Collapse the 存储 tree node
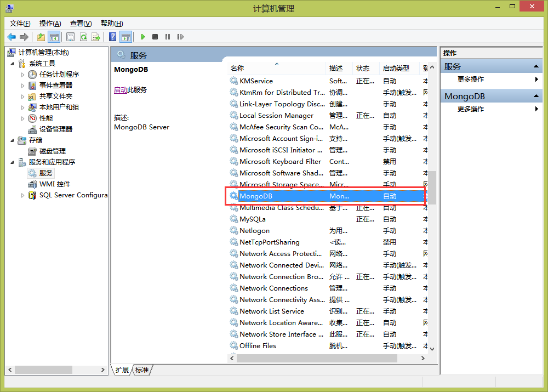The image size is (548, 392). click(x=12, y=140)
